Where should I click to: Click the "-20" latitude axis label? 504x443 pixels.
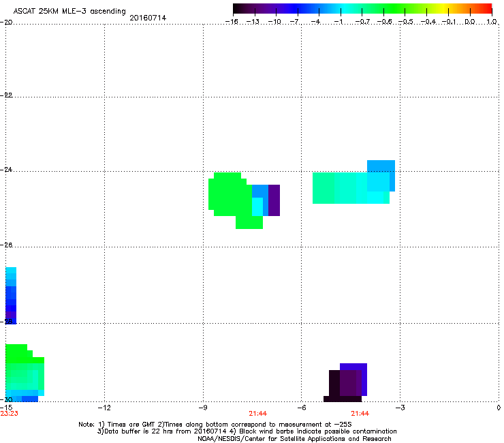[x=7, y=22]
